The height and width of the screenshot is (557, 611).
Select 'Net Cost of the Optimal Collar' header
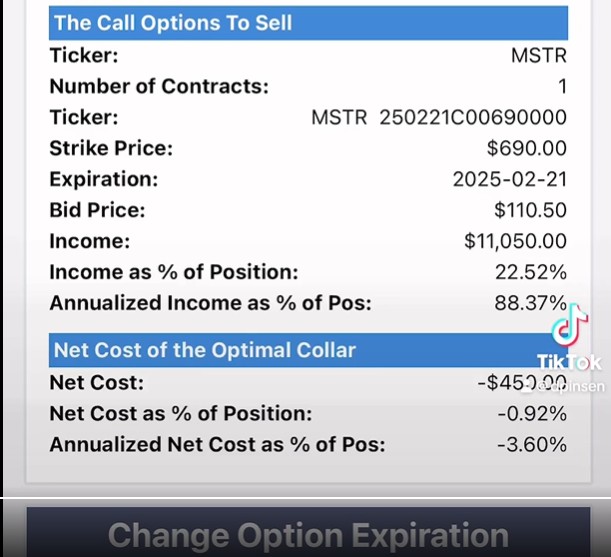coord(204,350)
